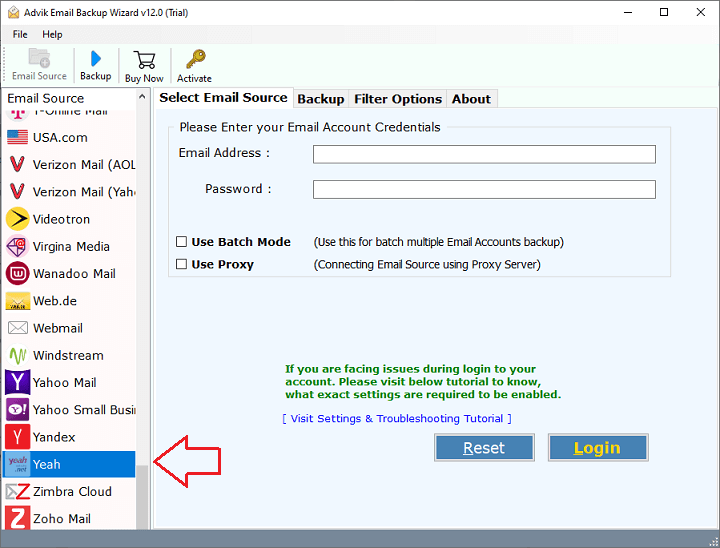The width and height of the screenshot is (720, 548).
Task: Click the Activate key icon
Action: coord(196,60)
